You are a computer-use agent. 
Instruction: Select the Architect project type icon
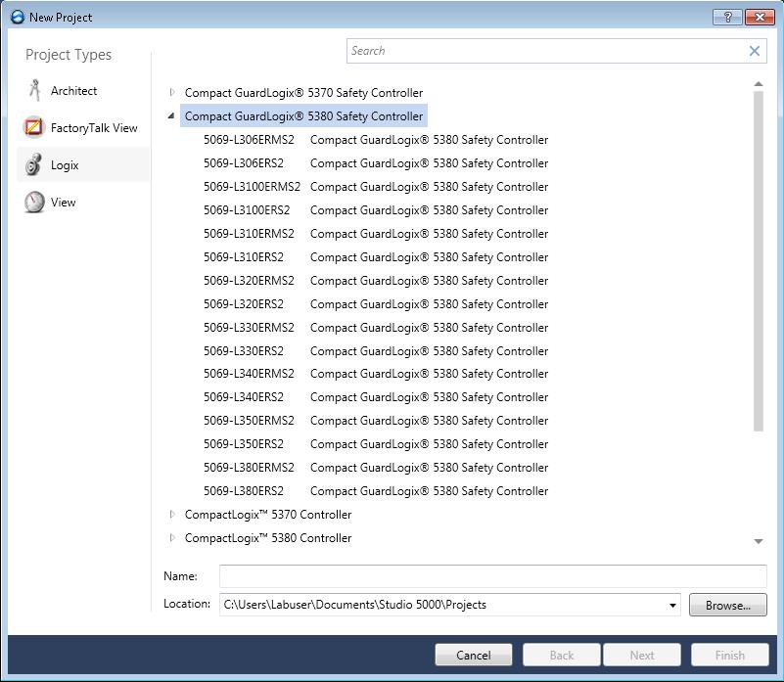(x=34, y=90)
